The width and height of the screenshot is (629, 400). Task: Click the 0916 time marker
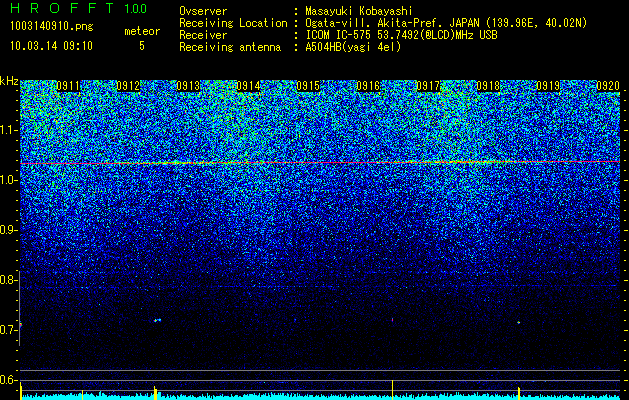[368, 86]
